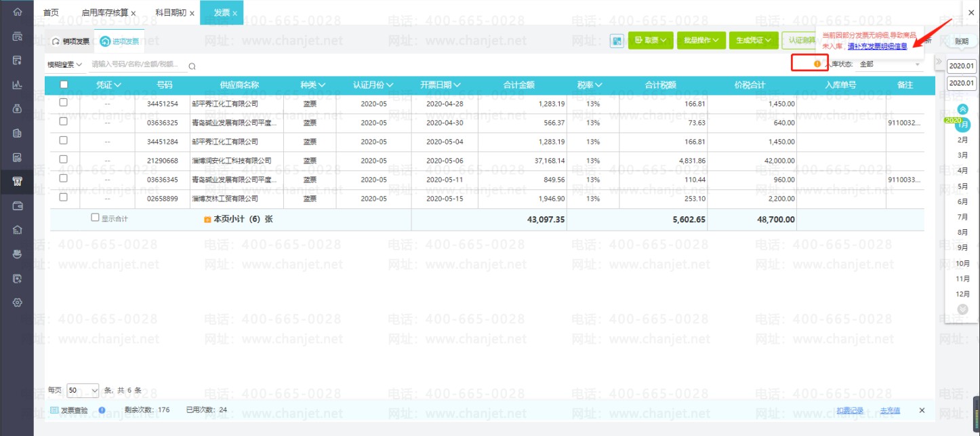Image resolution: width=980 pixels, height=436 pixels.
Task: Open the settings gear icon in the sidebar
Action: point(18,302)
